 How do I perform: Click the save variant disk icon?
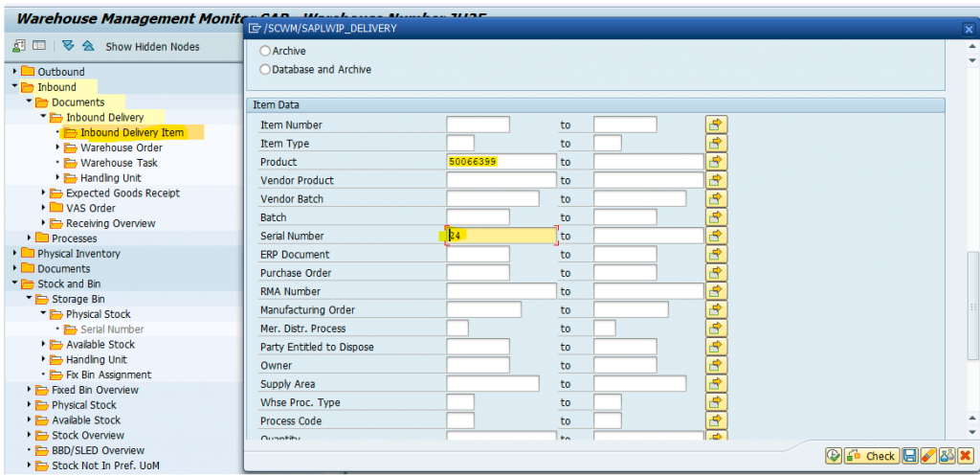[x=910, y=456]
